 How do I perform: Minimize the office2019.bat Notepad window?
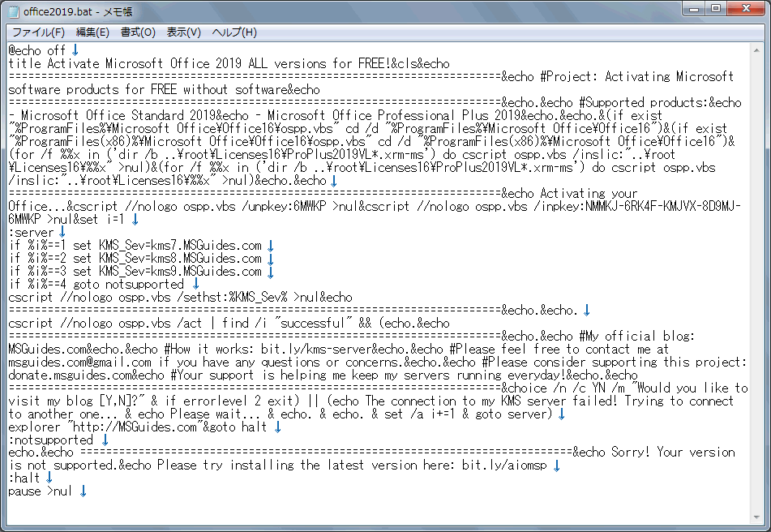[x=694, y=8]
